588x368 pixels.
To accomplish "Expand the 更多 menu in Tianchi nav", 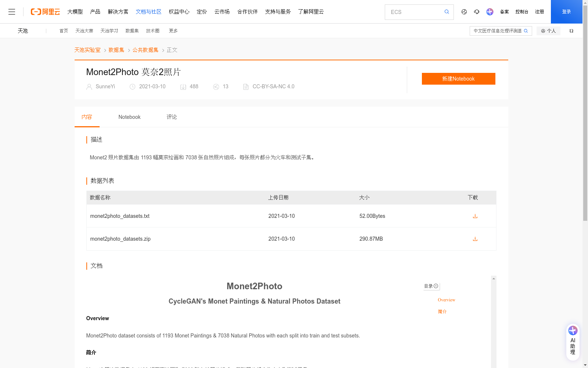I will pos(173,31).
